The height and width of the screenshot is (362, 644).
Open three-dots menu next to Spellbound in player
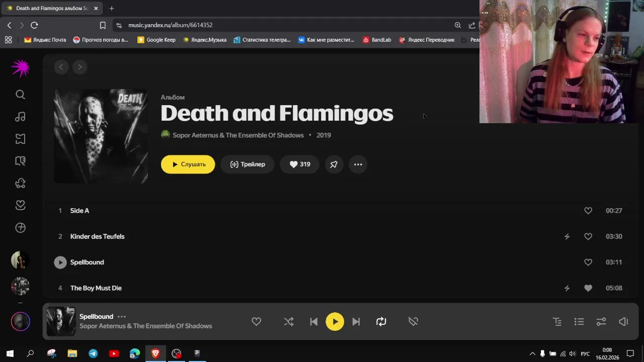pos(122,317)
